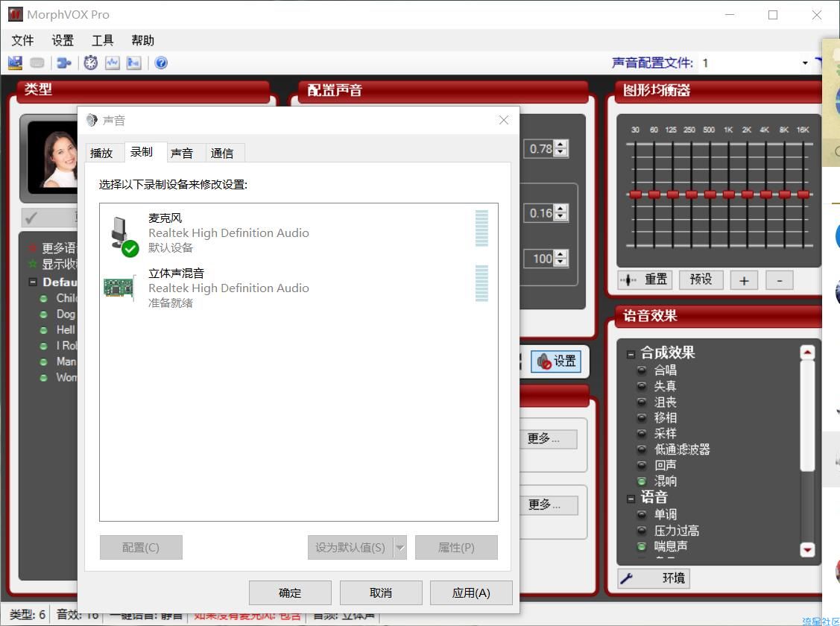The width and height of the screenshot is (840, 626).
Task: Click the save/sound card toolbar icon
Action: point(15,63)
